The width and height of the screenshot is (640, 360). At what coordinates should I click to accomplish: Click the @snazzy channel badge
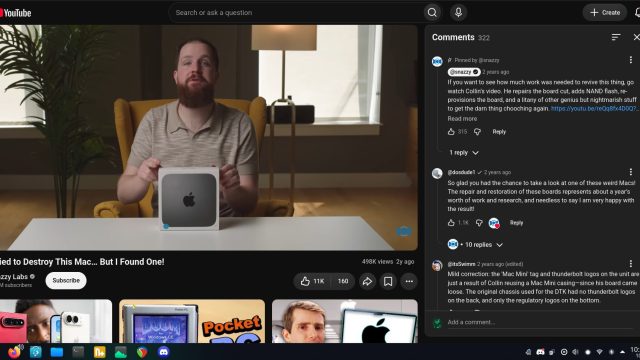point(464,72)
